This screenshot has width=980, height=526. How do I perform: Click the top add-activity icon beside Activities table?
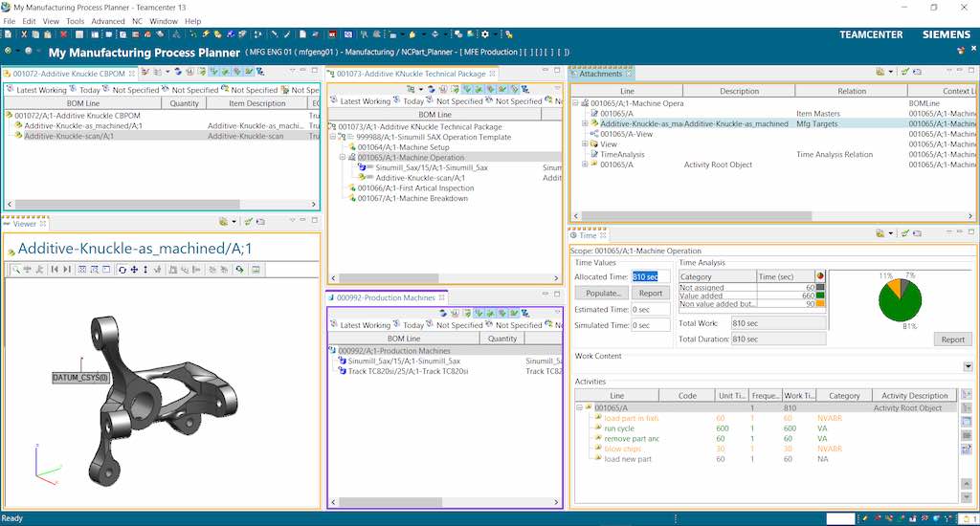[x=967, y=395]
